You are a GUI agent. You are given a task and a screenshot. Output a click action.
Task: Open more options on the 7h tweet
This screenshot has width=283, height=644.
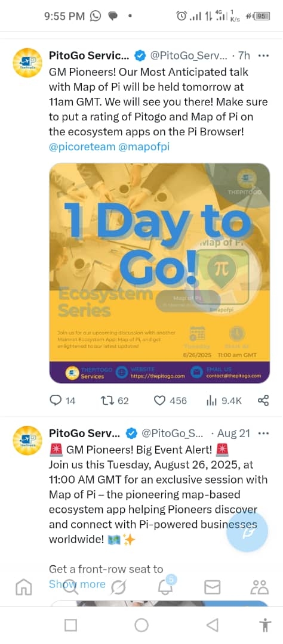point(263,55)
